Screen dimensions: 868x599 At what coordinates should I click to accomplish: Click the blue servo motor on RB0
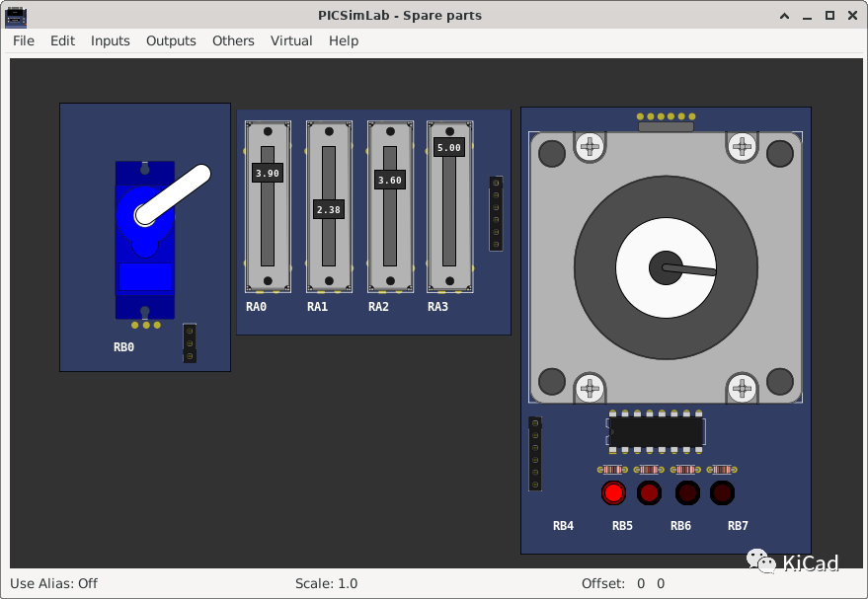click(x=144, y=247)
